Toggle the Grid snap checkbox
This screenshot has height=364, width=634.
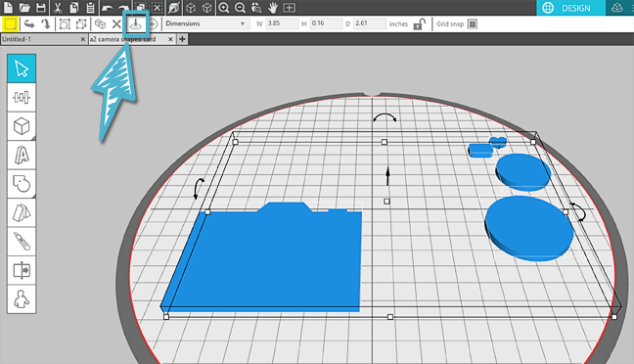472,23
